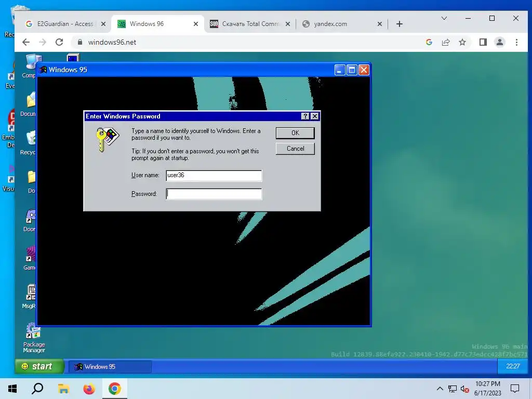The height and width of the screenshot is (399, 532).
Task: Close the Enter Windows Password dialog
Action: point(314,116)
